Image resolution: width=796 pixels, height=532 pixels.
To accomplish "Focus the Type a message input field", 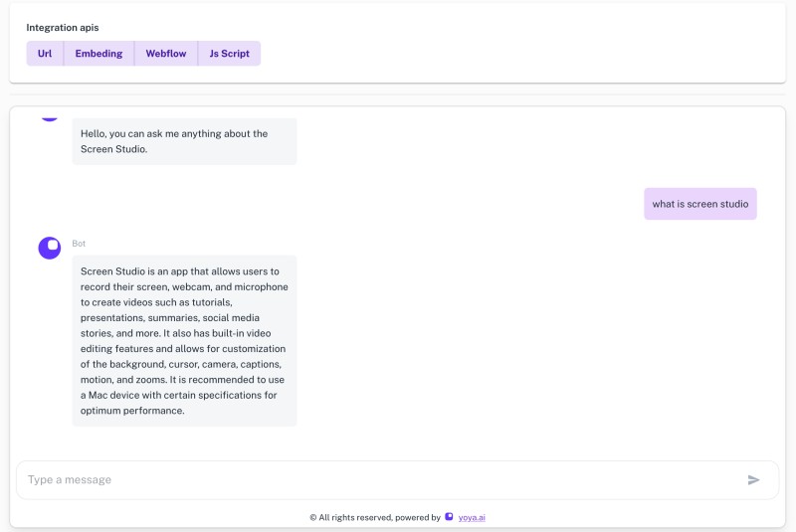I will 397,479.
